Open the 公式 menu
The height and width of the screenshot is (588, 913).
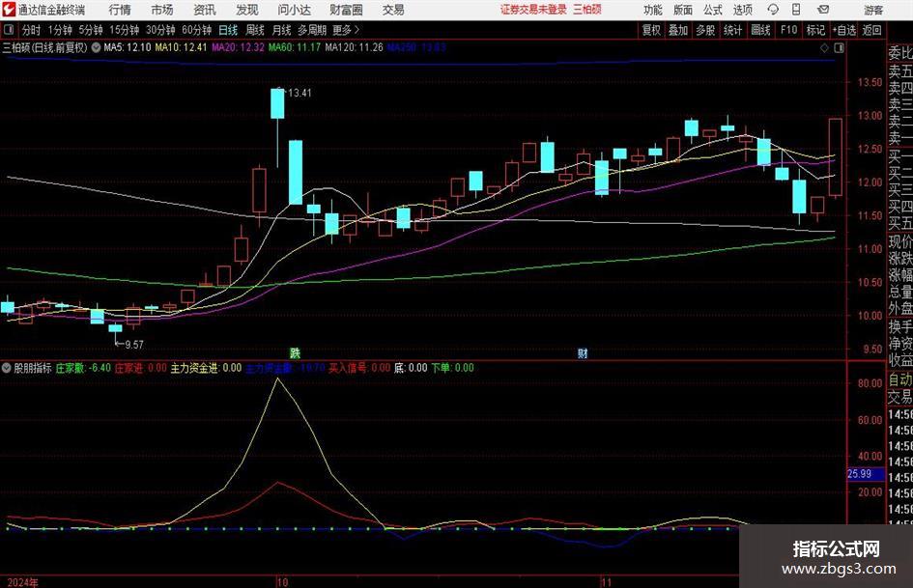point(713,10)
